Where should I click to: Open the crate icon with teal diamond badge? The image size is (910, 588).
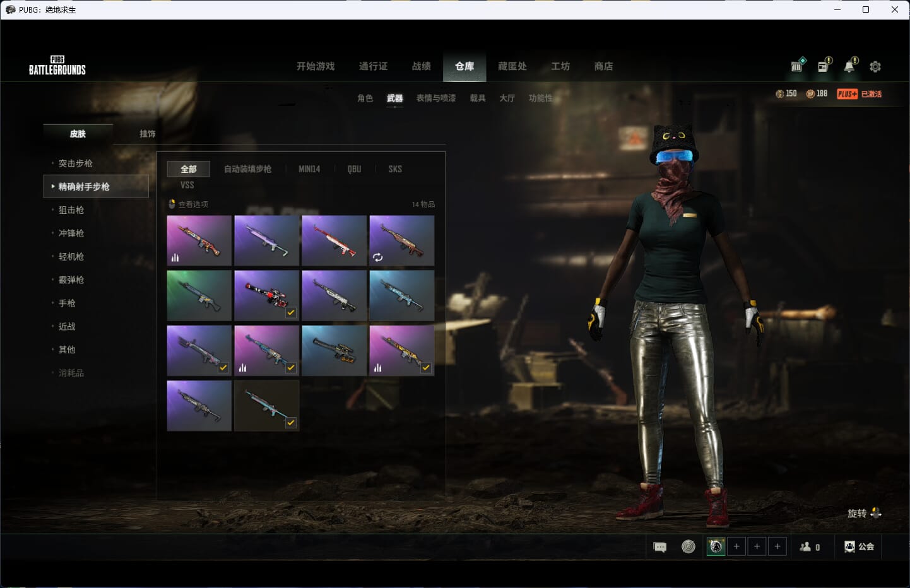click(798, 65)
